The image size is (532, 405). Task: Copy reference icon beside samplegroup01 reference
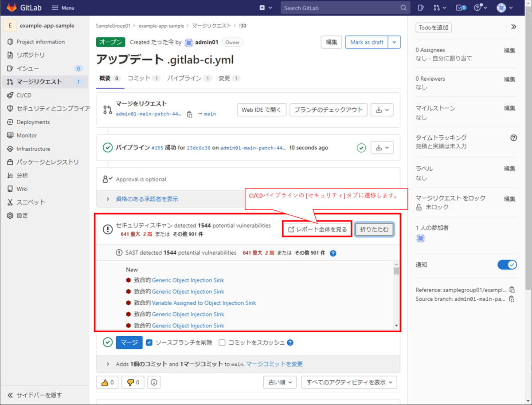[512, 290]
